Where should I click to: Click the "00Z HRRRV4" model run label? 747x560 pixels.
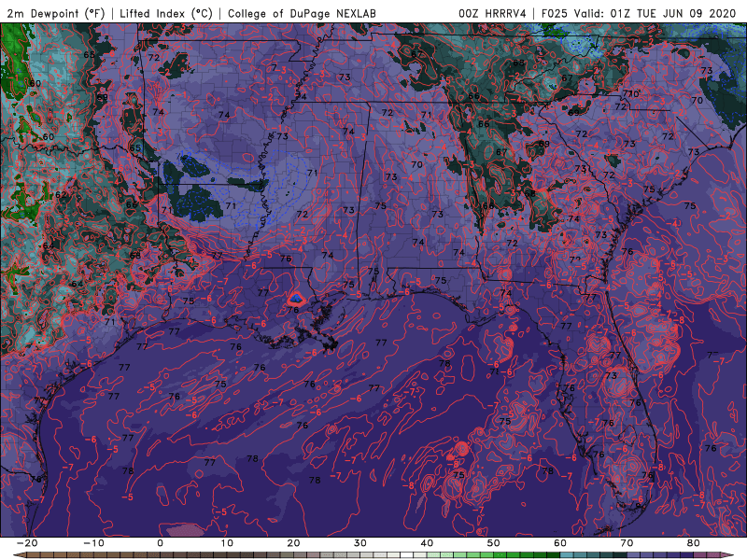(x=492, y=13)
